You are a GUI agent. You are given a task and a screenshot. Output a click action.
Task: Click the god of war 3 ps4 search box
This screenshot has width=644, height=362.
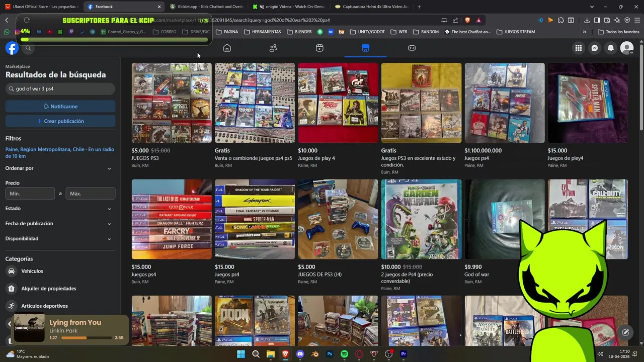point(60,88)
